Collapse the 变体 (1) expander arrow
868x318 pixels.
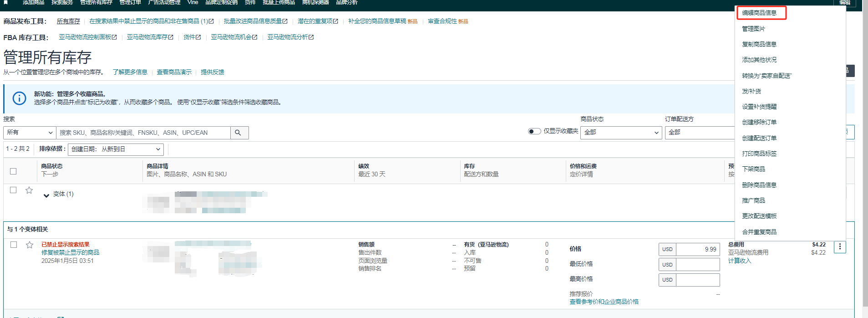pos(46,195)
